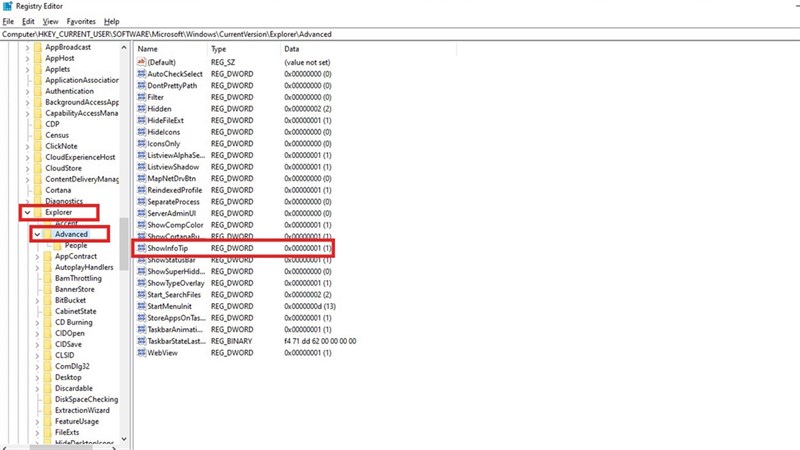Image resolution: width=800 pixels, height=450 pixels.
Task: Click the tree pane scroll-up arrow
Action: point(124,47)
